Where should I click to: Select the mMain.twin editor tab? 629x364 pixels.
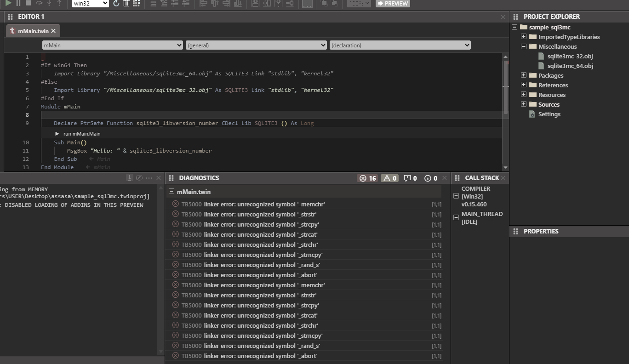[32, 31]
